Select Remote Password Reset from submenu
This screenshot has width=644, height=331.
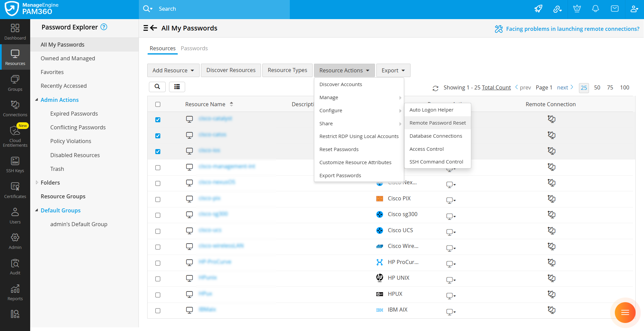coord(437,123)
